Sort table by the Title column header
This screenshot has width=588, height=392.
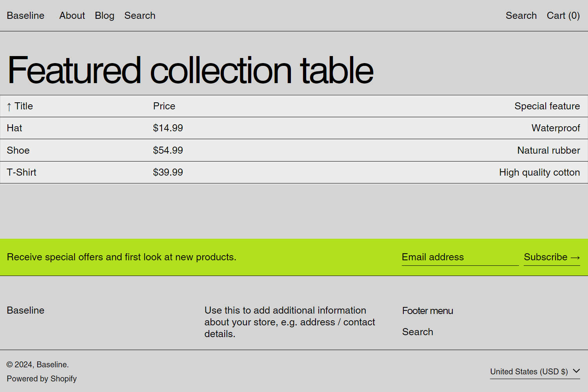(x=24, y=106)
